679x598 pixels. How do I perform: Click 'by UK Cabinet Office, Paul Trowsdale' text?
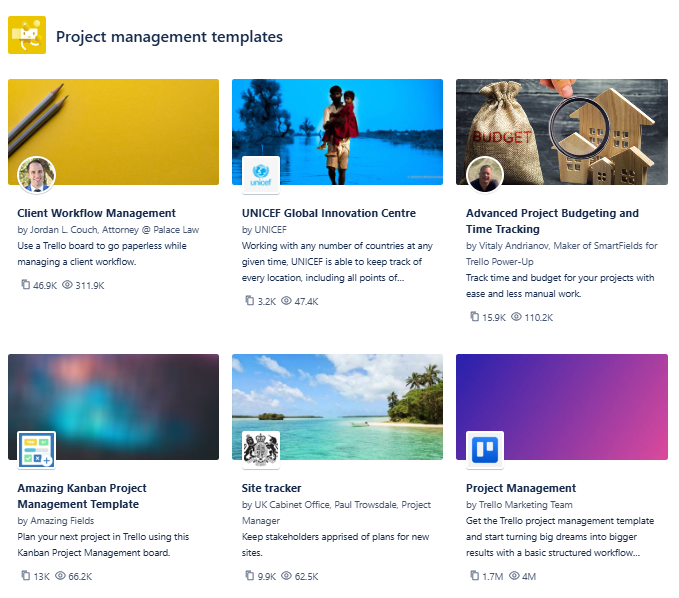tap(336, 513)
